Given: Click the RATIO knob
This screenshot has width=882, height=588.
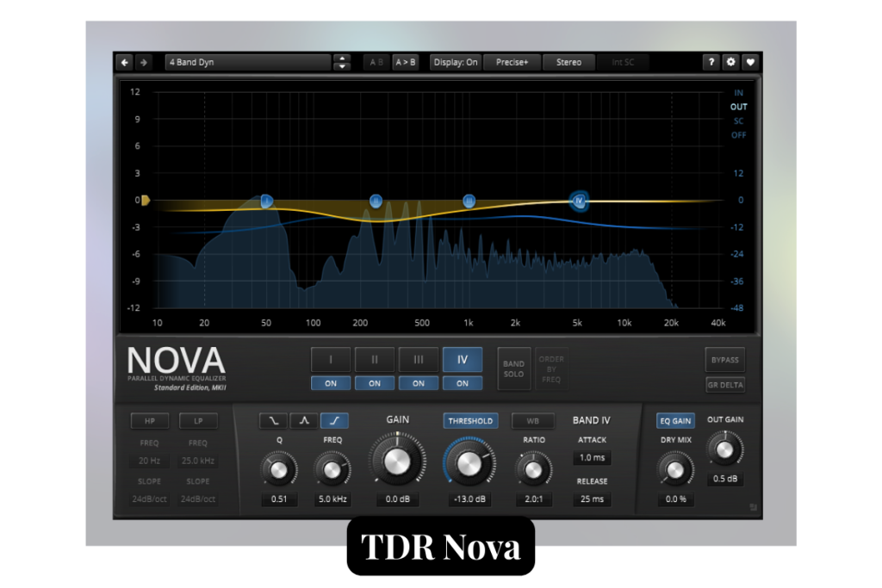Looking at the screenshot, I should 533,469.
